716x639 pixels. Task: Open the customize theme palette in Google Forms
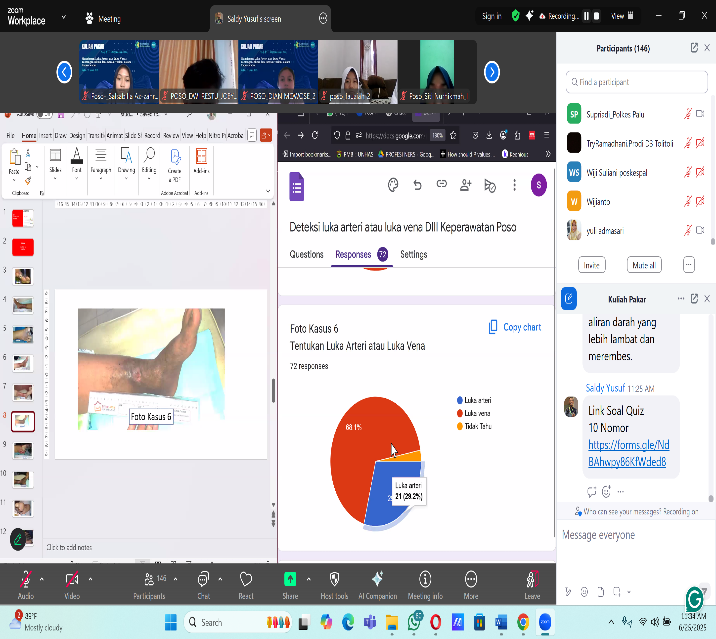pos(393,185)
